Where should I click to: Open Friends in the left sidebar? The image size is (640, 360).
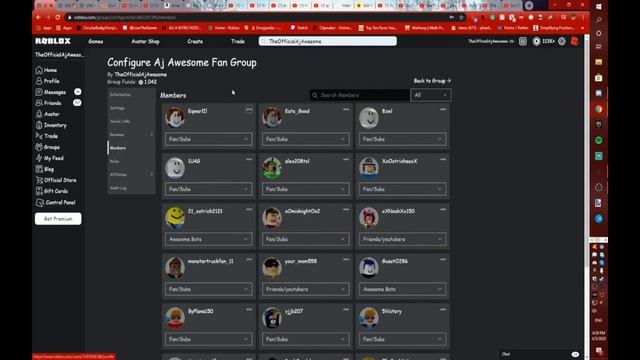tap(49, 103)
